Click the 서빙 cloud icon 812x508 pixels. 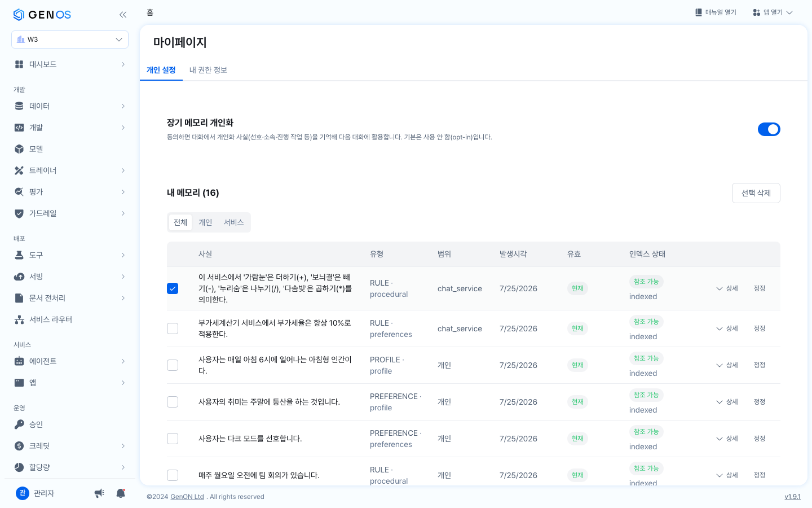[x=19, y=277]
